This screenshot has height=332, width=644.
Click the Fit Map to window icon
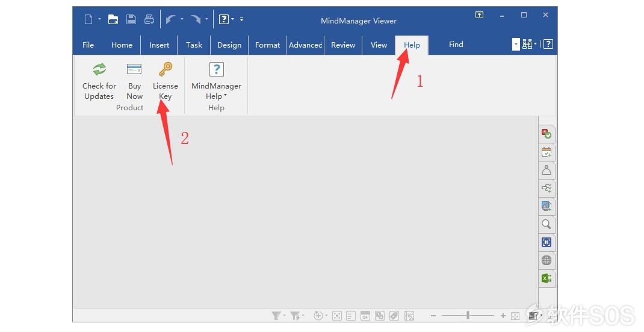[x=515, y=316]
